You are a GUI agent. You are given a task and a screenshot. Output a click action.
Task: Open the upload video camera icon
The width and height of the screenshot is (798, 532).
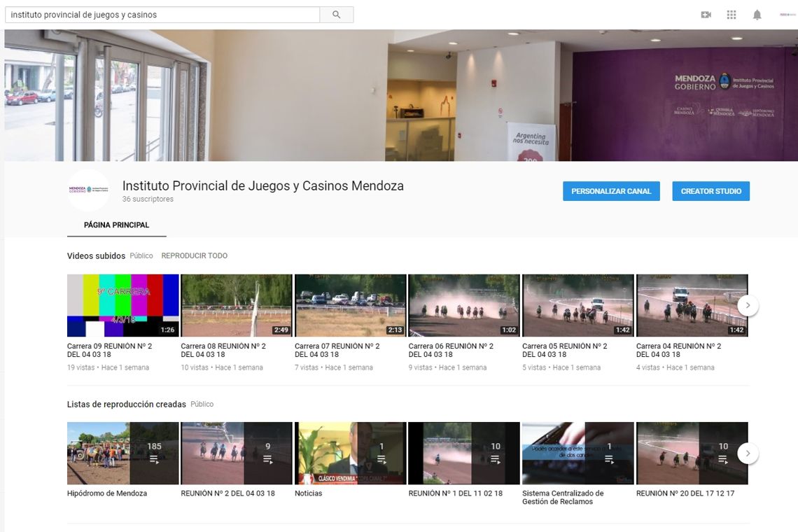point(706,15)
